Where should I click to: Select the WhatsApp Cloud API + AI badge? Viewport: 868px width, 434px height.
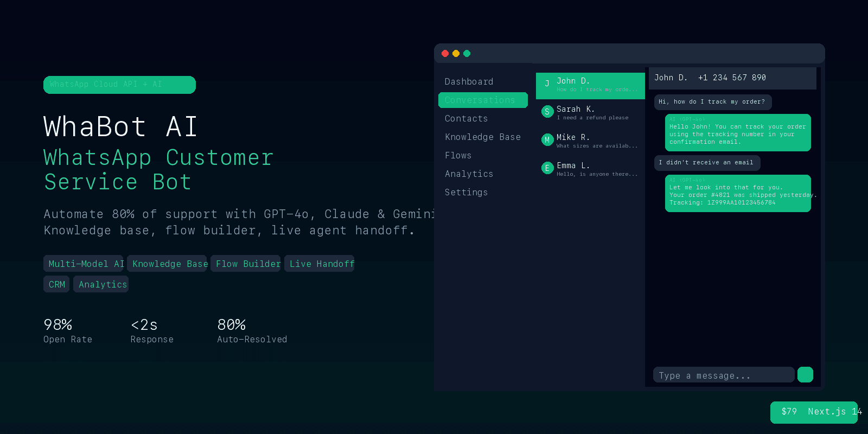tap(119, 85)
